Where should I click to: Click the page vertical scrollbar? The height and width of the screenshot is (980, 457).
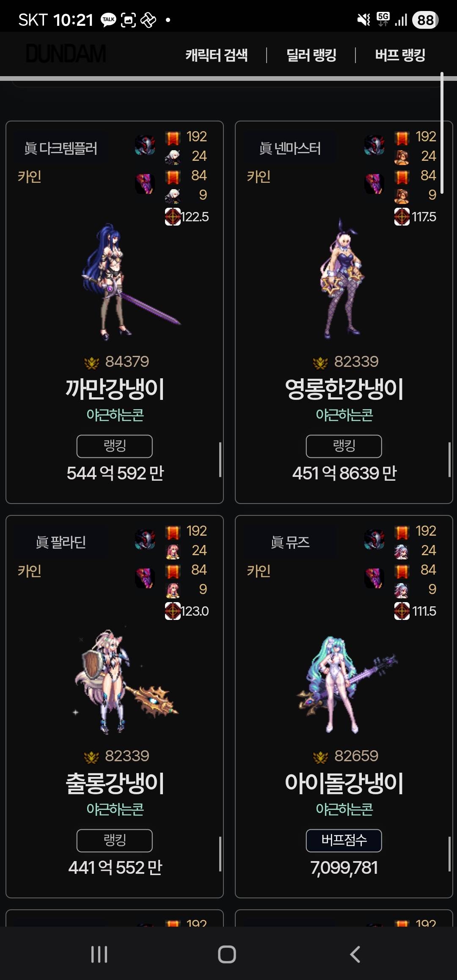442,133
